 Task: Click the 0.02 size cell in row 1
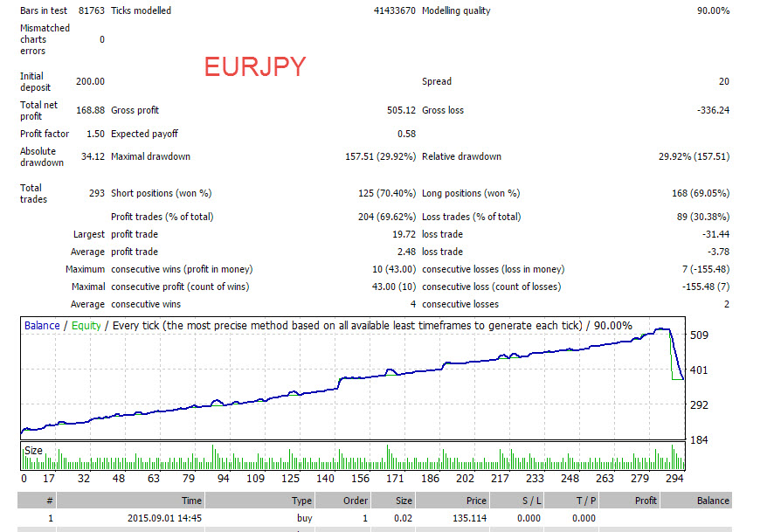point(404,518)
